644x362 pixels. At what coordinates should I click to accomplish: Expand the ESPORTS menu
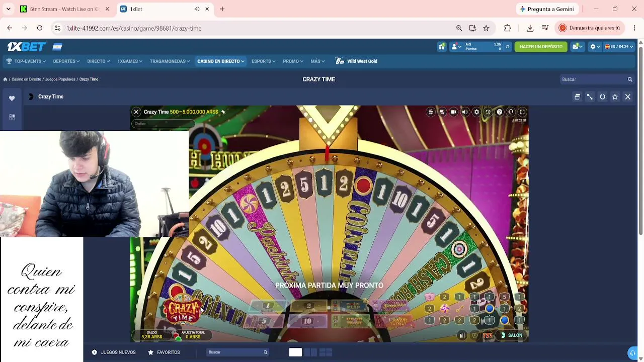[x=263, y=61]
